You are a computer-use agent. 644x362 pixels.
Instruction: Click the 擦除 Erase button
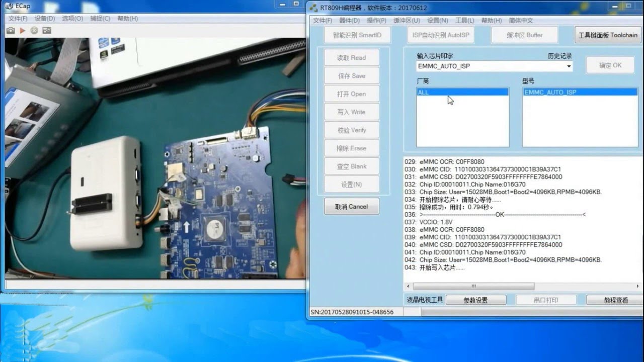pos(352,148)
